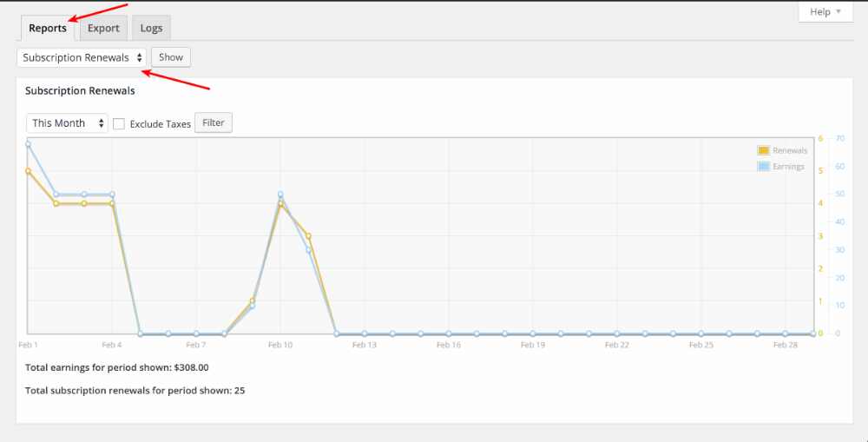Screen dimensions: 868x442
Task: Open the This Month date range dropdown
Action: click(x=68, y=123)
